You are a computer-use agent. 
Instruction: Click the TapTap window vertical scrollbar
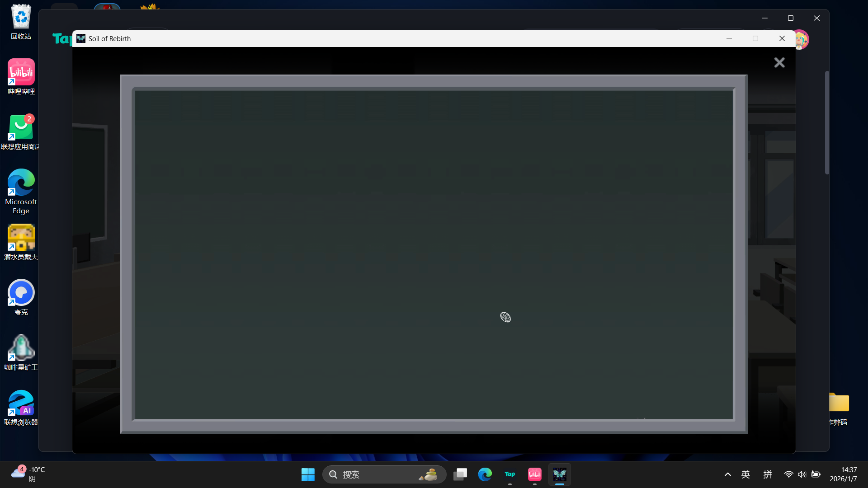point(827,122)
